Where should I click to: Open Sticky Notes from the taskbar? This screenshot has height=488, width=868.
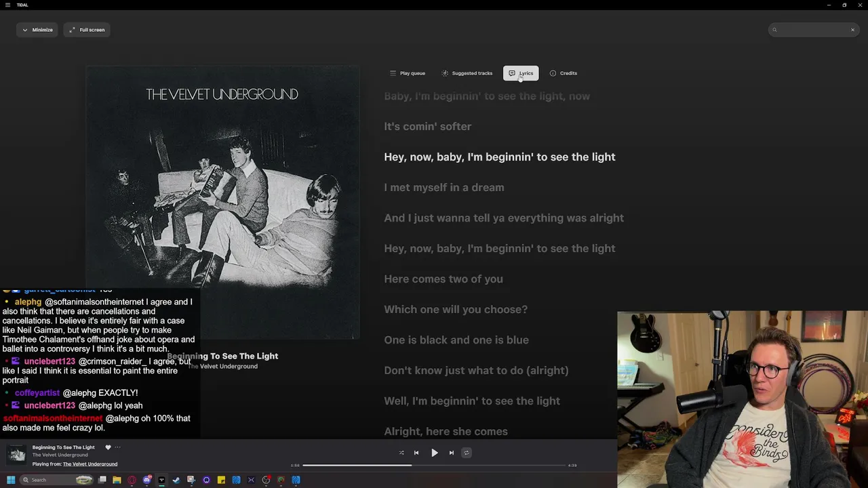point(221,480)
